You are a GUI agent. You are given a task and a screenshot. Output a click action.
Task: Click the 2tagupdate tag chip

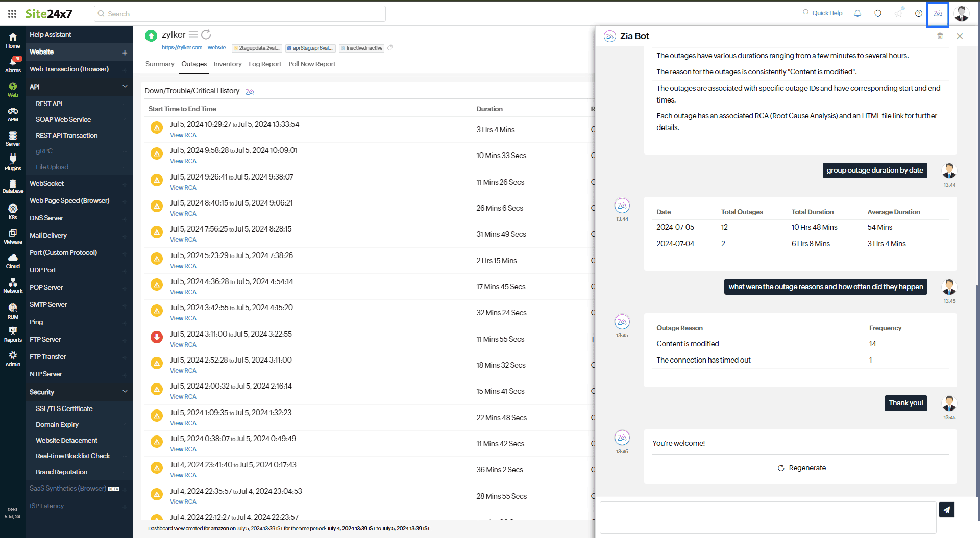257,48
